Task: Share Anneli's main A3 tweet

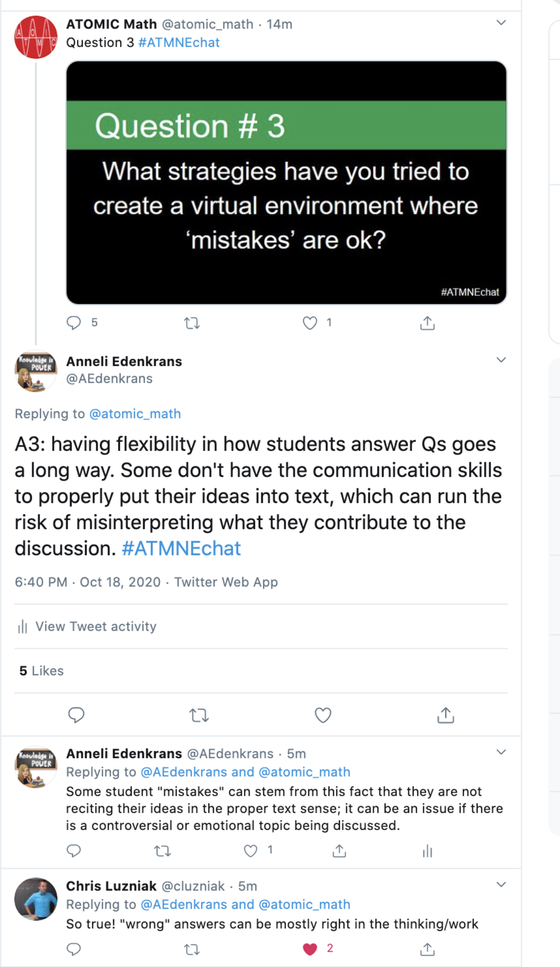Action: (445, 715)
